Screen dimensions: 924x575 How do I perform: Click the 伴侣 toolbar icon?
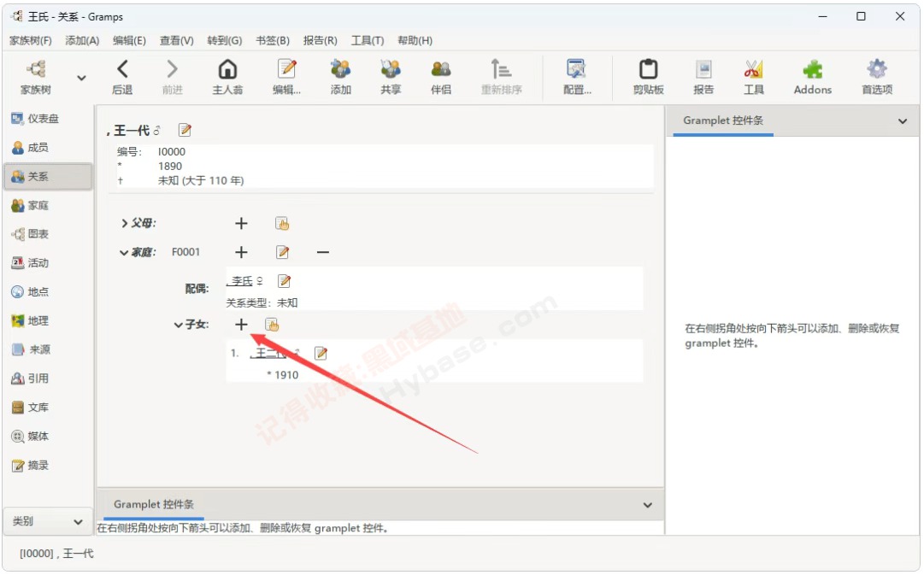tap(441, 77)
